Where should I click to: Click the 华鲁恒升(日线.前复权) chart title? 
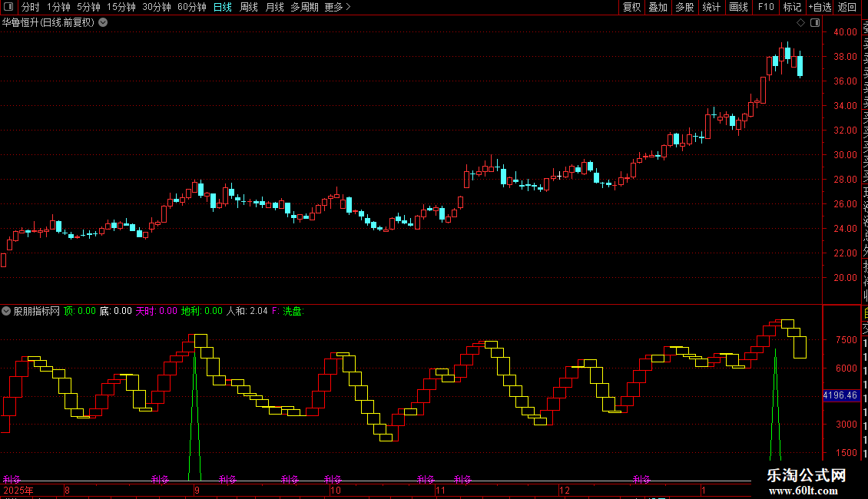tap(48, 23)
